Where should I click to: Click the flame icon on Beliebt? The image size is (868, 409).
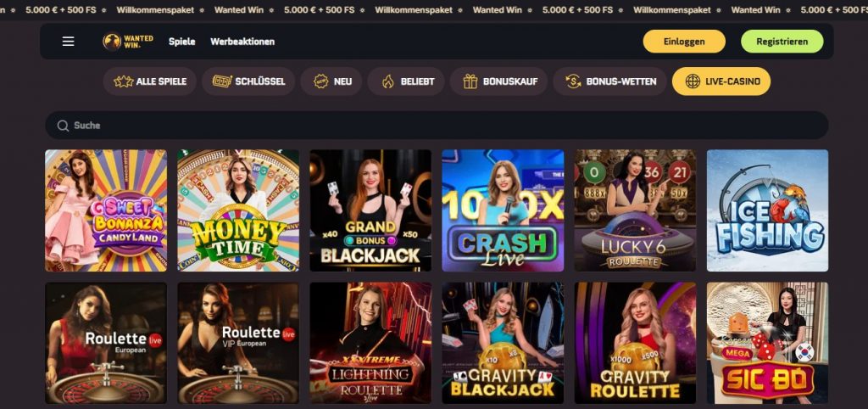click(x=388, y=81)
